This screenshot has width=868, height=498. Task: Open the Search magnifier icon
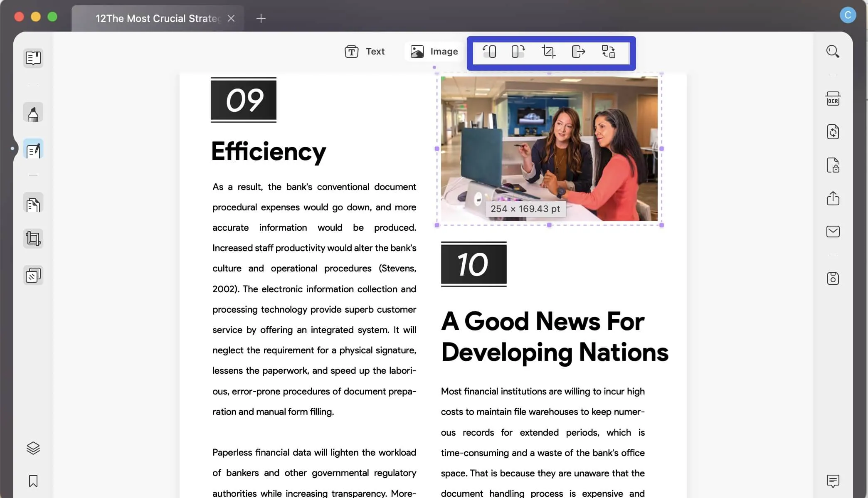(833, 52)
